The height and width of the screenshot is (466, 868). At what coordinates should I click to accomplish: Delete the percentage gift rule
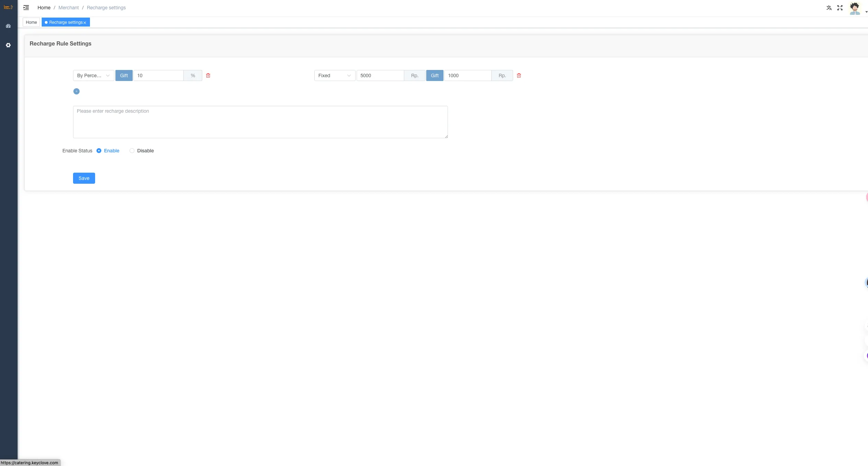[208, 75]
